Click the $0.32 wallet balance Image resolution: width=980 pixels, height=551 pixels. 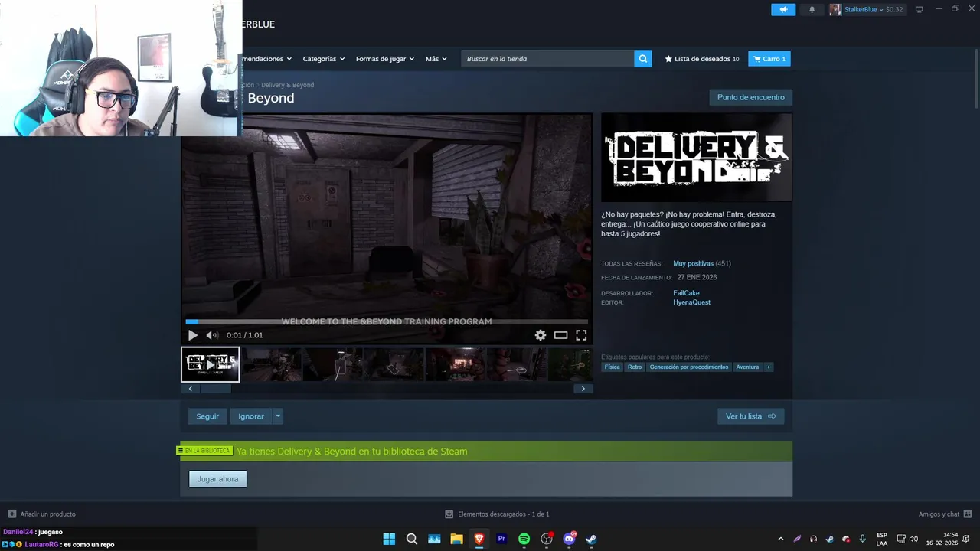click(x=894, y=9)
